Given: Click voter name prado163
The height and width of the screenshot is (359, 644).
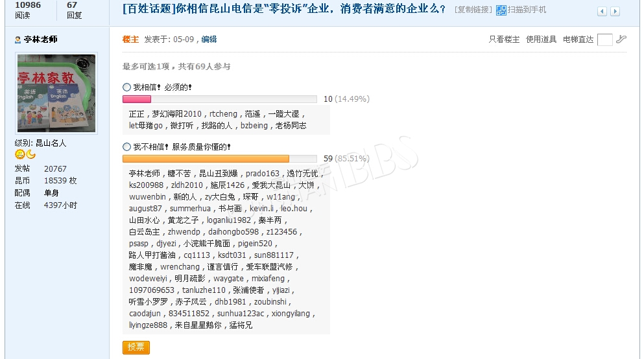Looking at the screenshot, I should tap(263, 174).
